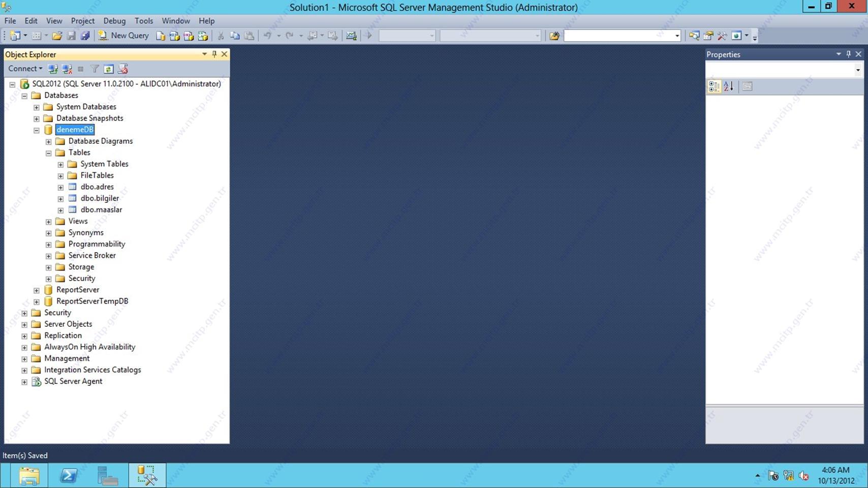Open an Analysis Services MDX Query

(174, 36)
